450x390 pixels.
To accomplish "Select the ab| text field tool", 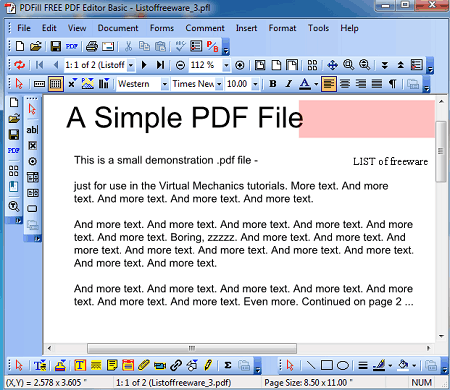I will (x=32, y=129).
